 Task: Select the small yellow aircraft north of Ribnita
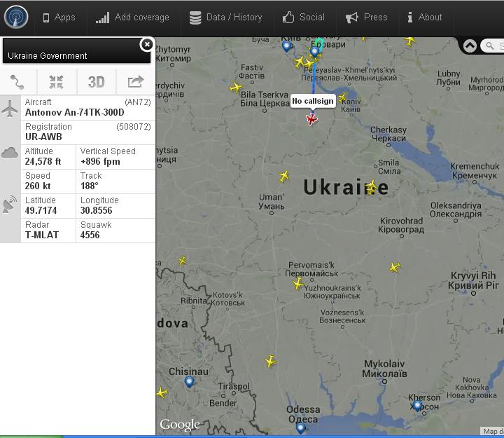(x=183, y=261)
